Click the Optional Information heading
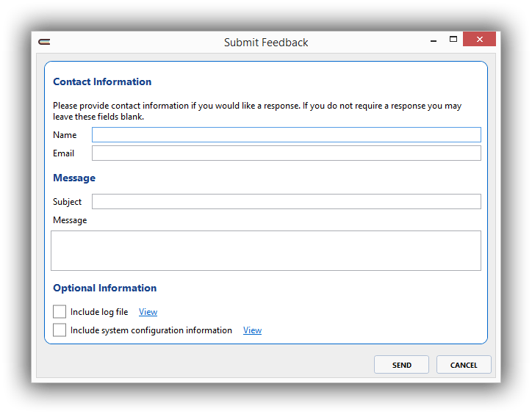 pos(104,288)
